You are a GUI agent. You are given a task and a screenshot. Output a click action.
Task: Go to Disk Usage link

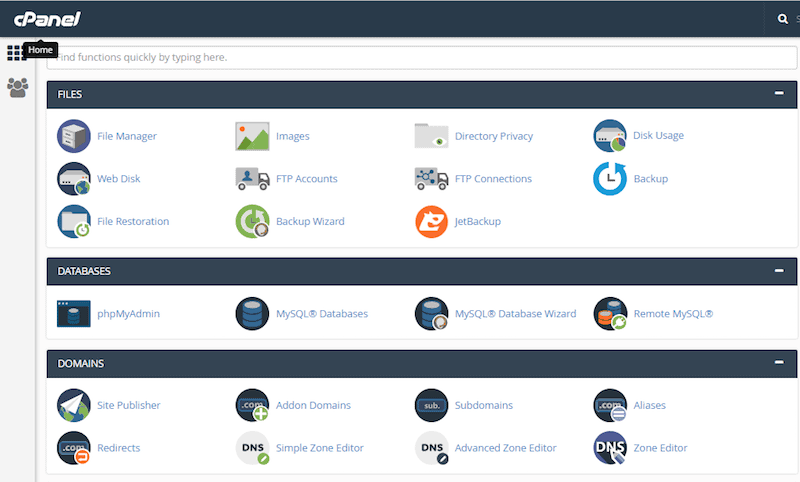659,135
